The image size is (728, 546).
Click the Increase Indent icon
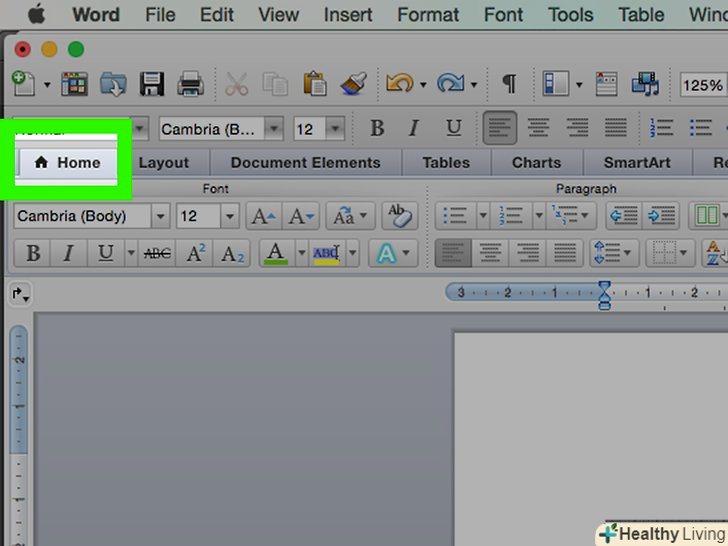[x=661, y=216]
